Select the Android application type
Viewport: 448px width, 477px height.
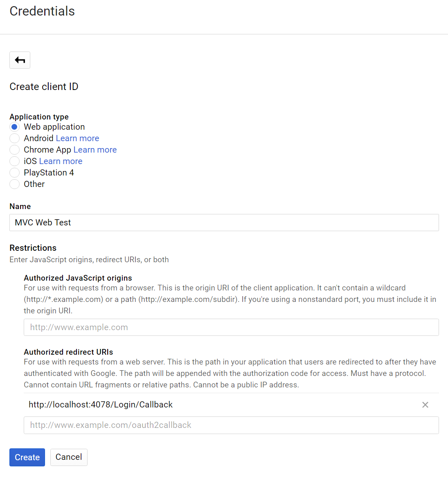coord(14,138)
